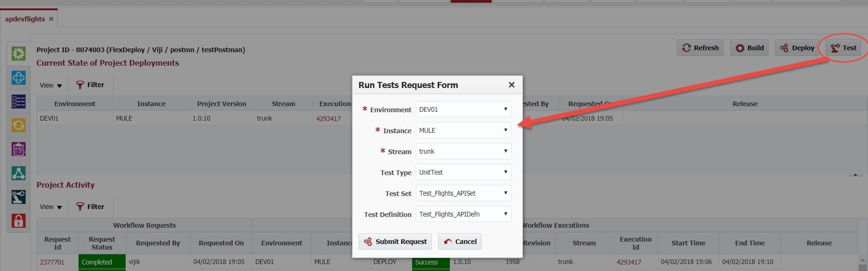Screen dimensions: 868x271
Task: Close the apdevflights tab
Action: [51, 19]
